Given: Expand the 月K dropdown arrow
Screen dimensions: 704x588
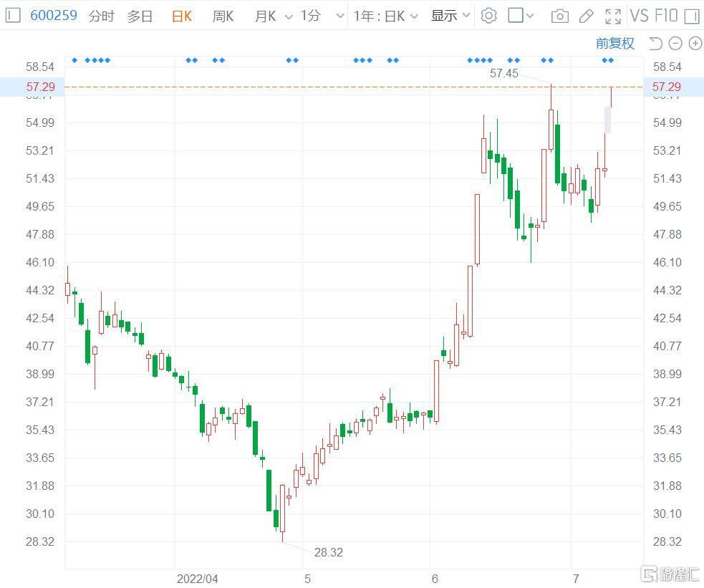Looking at the screenshot, I should click(289, 16).
